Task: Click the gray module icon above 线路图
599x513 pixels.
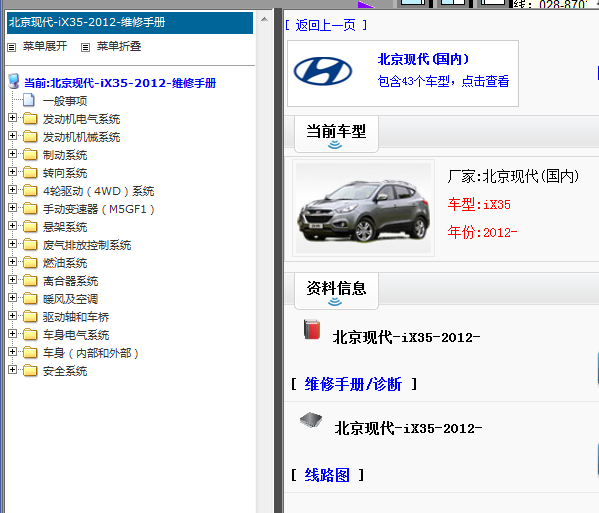Action: 311,420
